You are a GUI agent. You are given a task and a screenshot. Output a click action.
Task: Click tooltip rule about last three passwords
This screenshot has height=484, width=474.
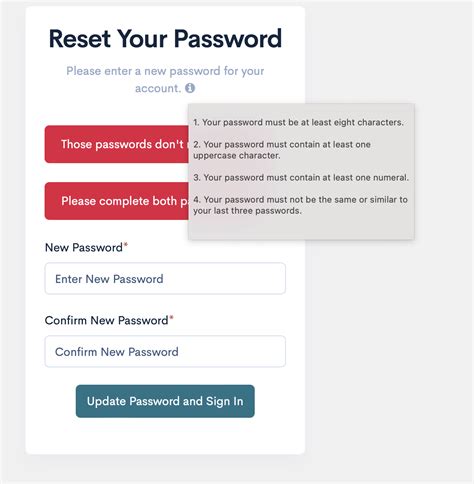point(300,205)
